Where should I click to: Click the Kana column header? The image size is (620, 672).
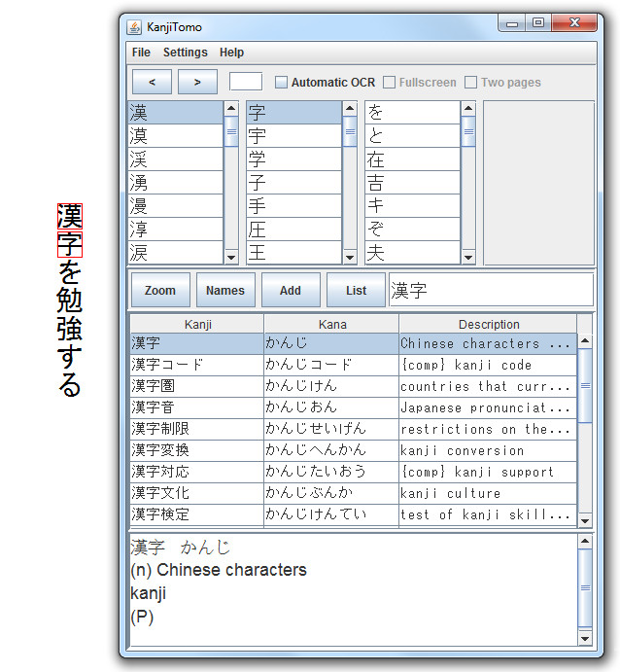(x=331, y=324)
